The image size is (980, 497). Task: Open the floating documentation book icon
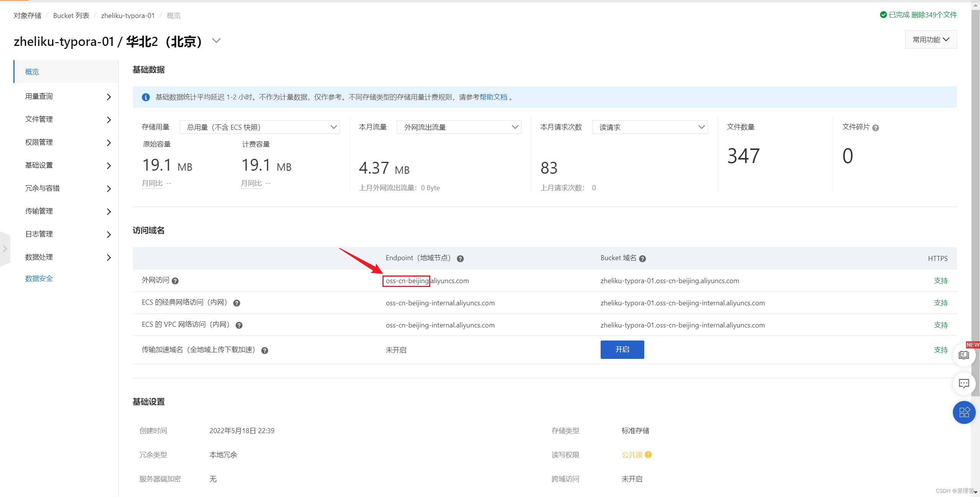coord(964,355)
